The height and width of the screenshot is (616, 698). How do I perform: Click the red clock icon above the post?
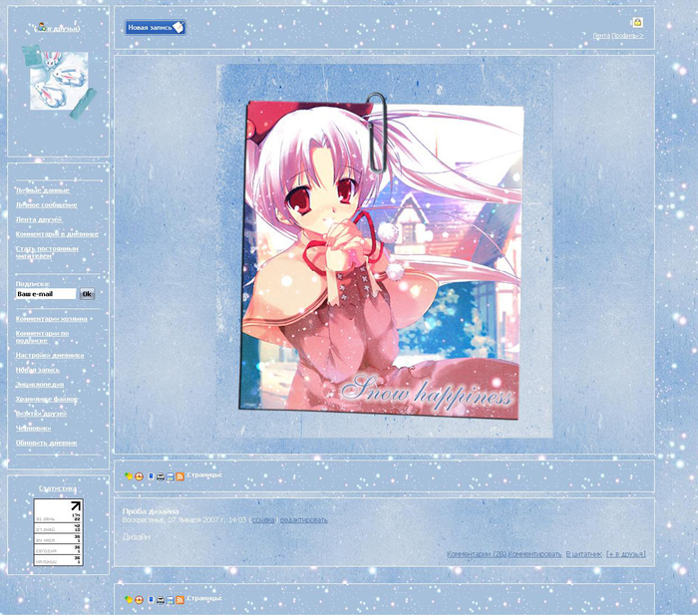[x=139, y=476]
